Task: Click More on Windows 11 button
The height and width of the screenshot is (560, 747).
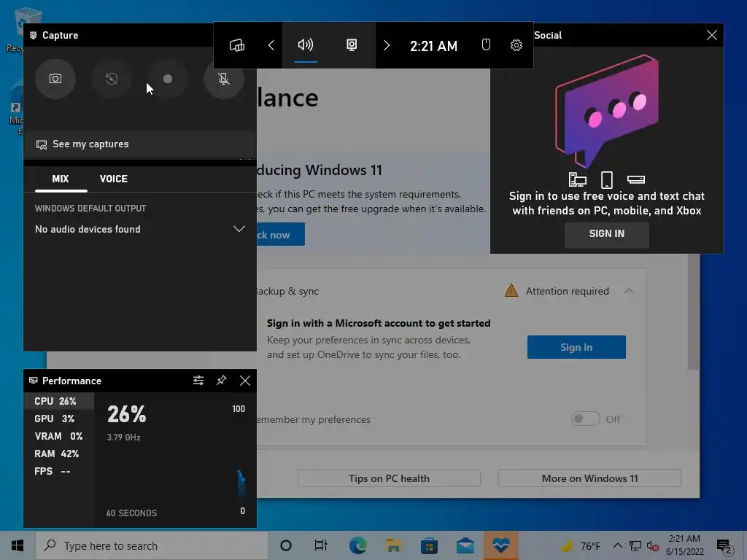Action: pyautogui.click(x=589, y=478)
